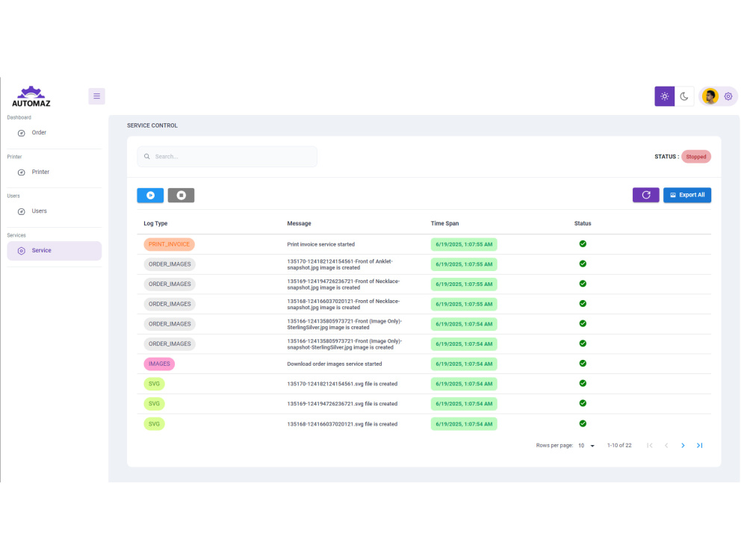Refresh the log with purple reload button
The width and height of the screenshot is (747, 560).
click(x=646, y=195)
